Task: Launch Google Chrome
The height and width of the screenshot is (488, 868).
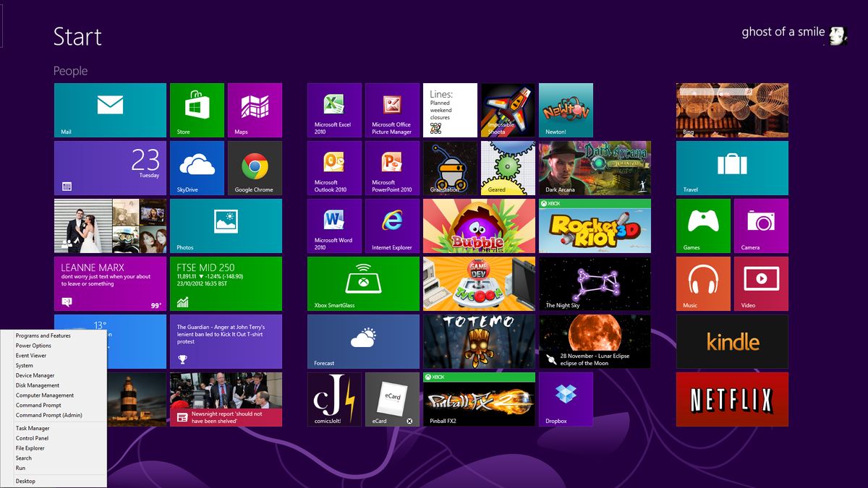Action: [255, 168]
